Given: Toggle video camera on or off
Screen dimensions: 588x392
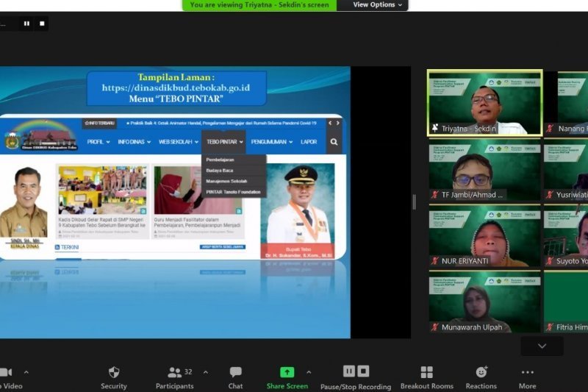Looking at the screenshot, I should click(x=6, y=373).
